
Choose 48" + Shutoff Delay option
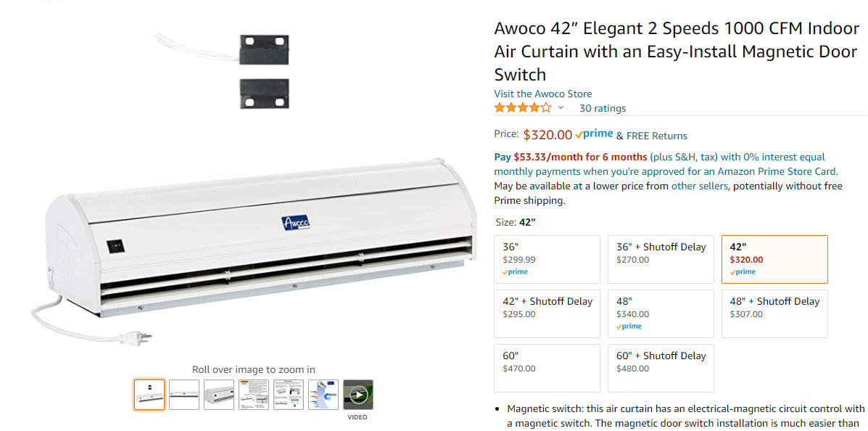point(774,313)
